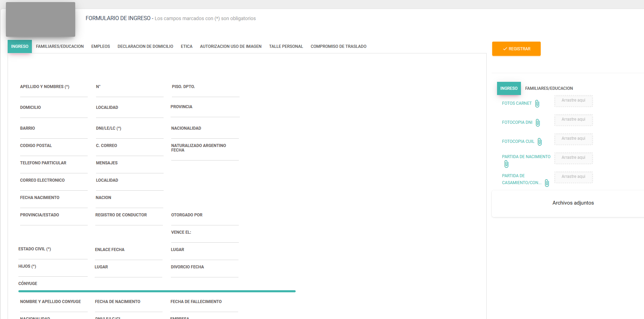The width and height of the screenshot is (644, 319).
Task: Open FAMILIARES/EDUCACION tab in attachments panel
Action: (x=549, y=88)
